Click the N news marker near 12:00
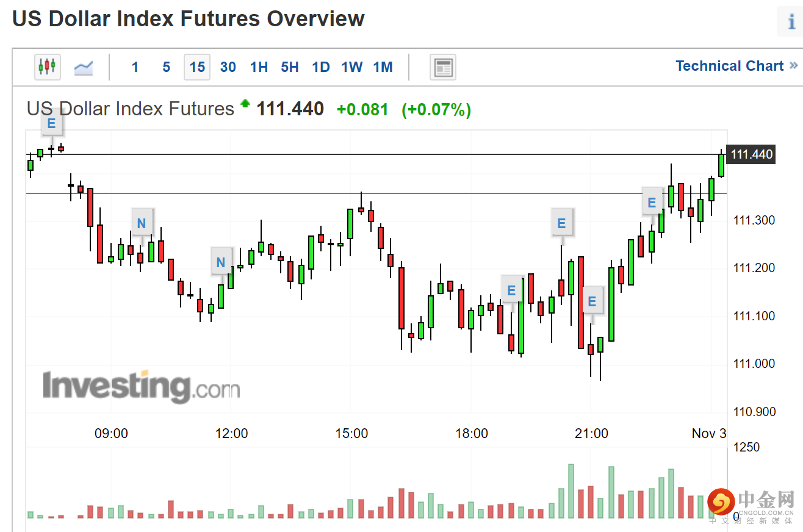803x532 pixels. pos(221,262)
